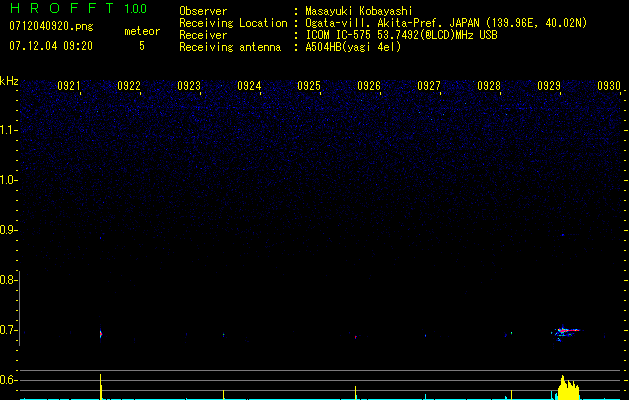Image resolution: width=629 pixels, height=400 pixels.
Task: Click the 0922 time marker
Action: (x=129, y=86)
